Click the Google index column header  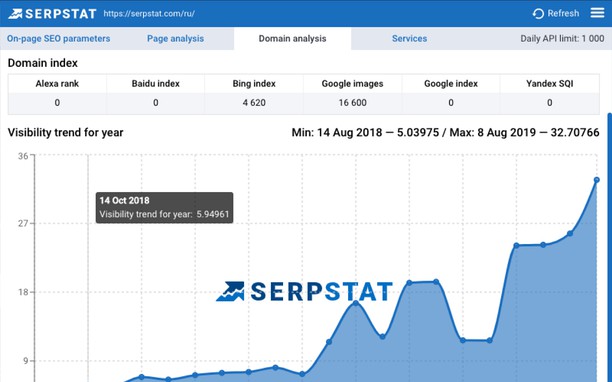[x=451, y=84]
